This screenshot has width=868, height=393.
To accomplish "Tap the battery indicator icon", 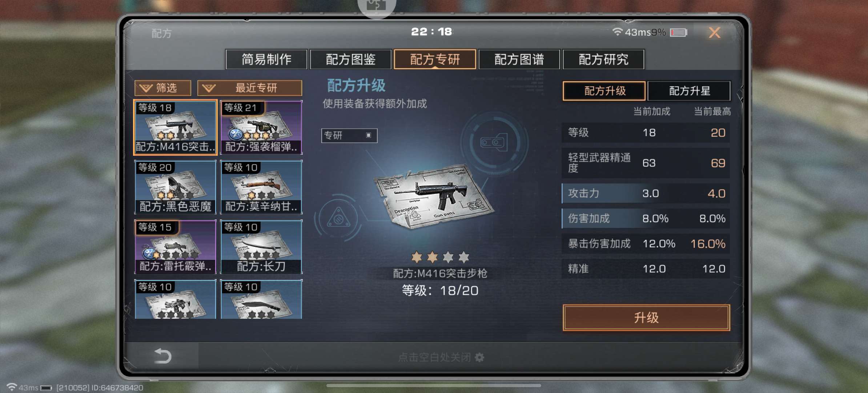I will pos(678,32).
